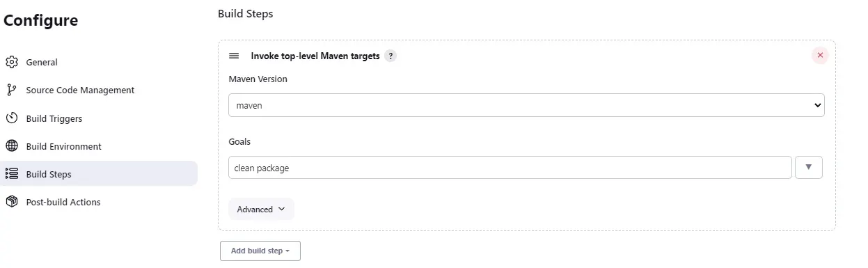Open the Add build step menu
The width and height of the screenshot is (868, 268).
point(260,251)
